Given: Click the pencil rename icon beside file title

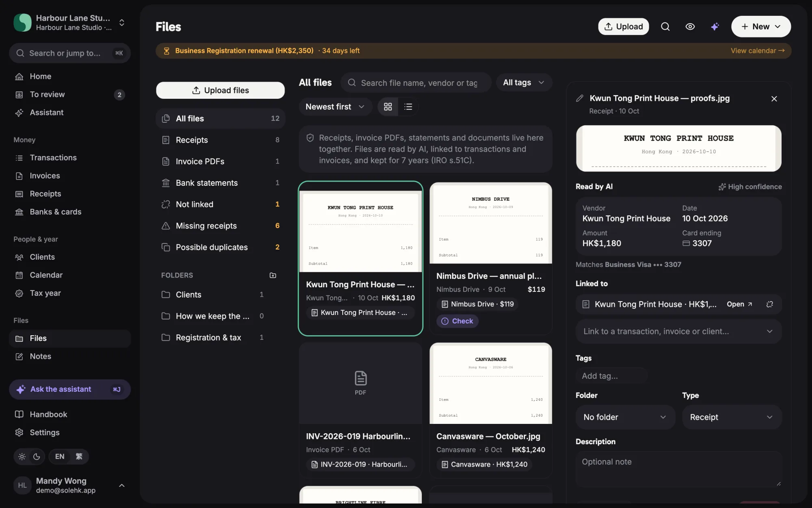Looking at the screenshot, I should (x=580, y=98).
